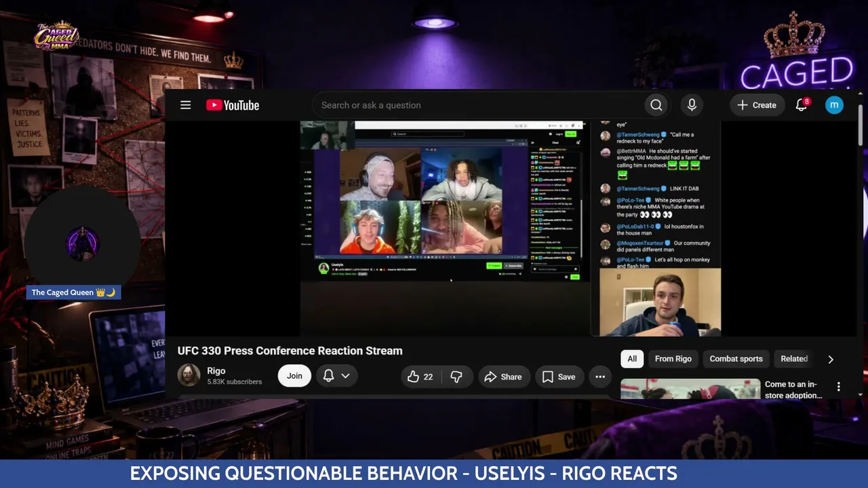The width and height of the screenshot is (868, 488).
Task: Save the video to a playlist
Action: tap(559, 377)
